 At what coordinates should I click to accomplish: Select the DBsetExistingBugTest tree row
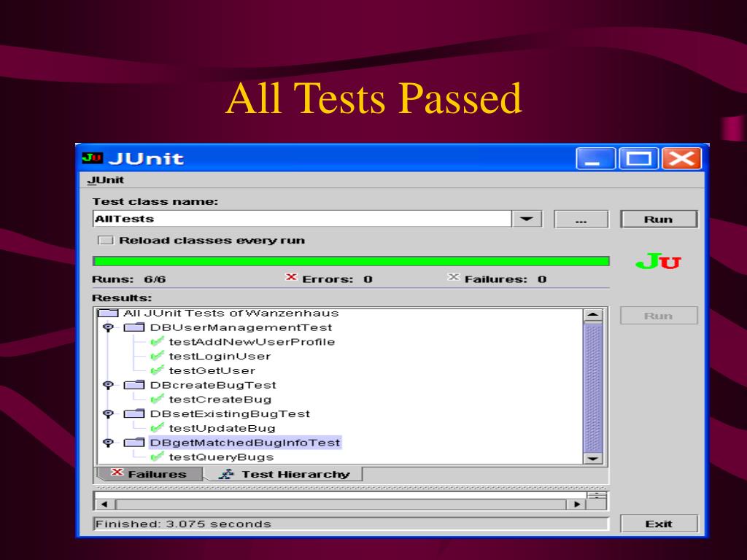pyautogui.click(x=230, y=413)
